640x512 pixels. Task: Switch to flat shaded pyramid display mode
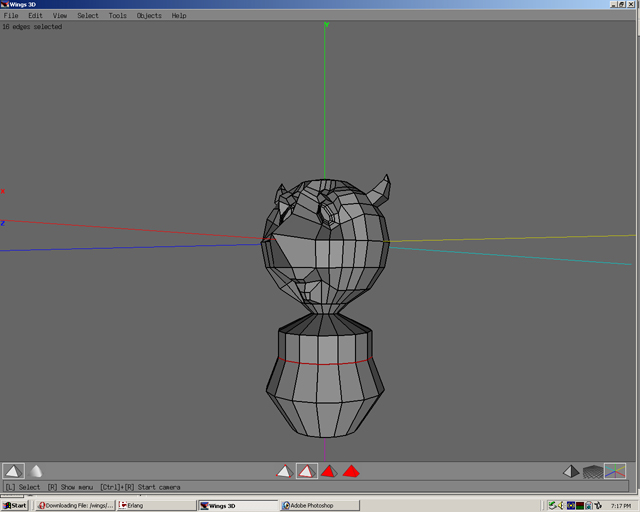click(x=13, y=471)
